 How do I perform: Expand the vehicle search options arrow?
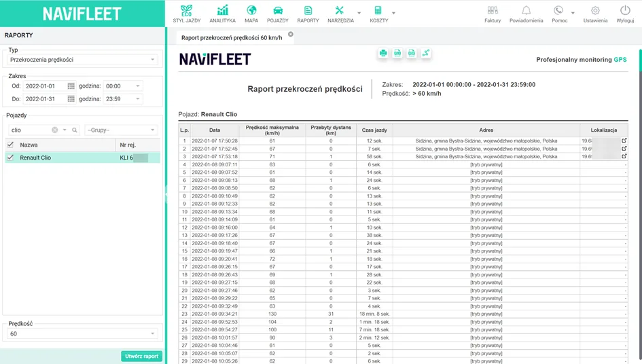(x=65, y=130)
